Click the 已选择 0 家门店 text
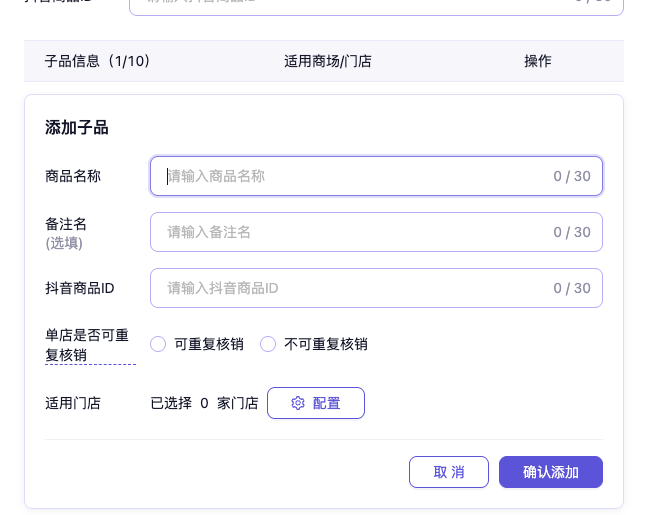 pyautogui.click(x=204, y=403)
